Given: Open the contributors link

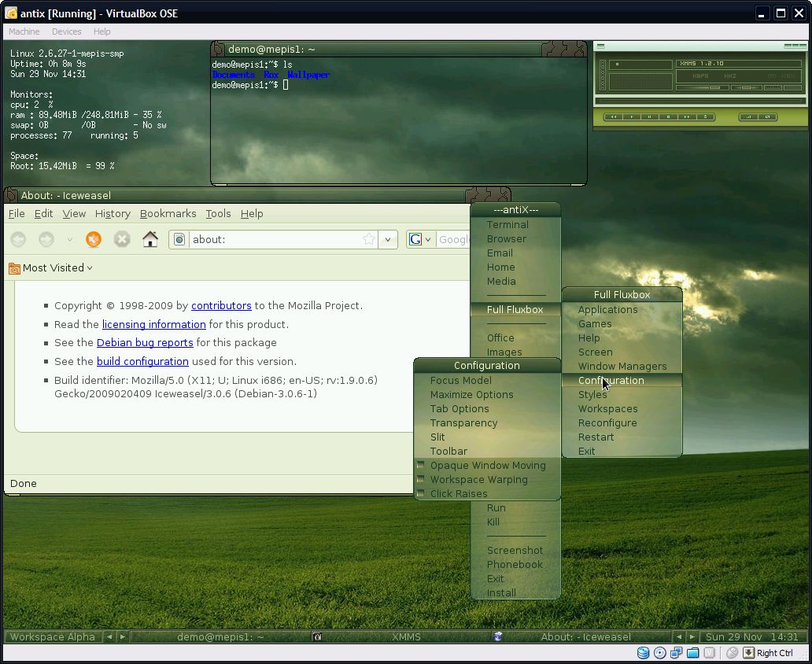Looking at the screenshot, I should coord(221,305).
